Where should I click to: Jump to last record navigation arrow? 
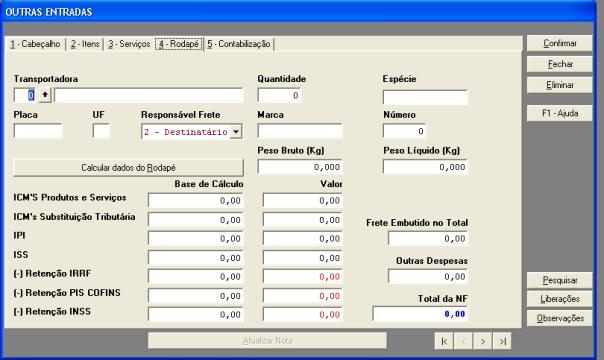[x=502, y=341]
